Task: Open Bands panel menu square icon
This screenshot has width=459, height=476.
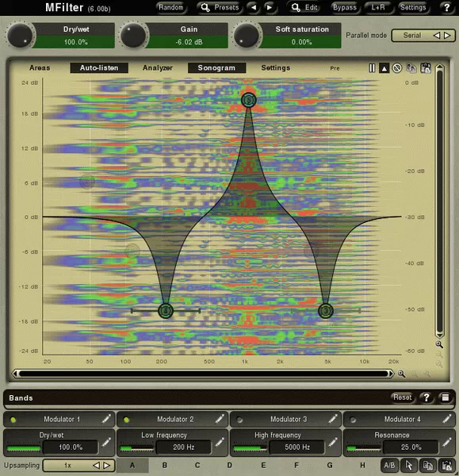Action: (x=445, y=397)
